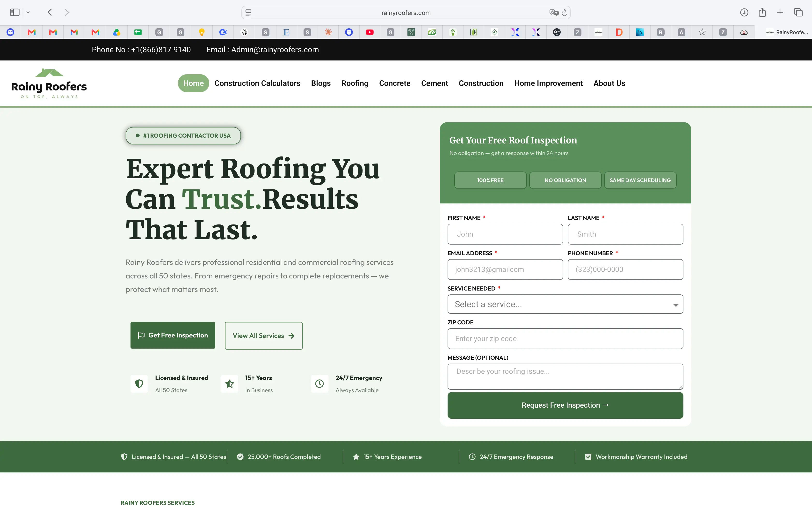Open Construction Calculators nav item
This screenshot has height=508, width=812.
click(x=257, y=83)
